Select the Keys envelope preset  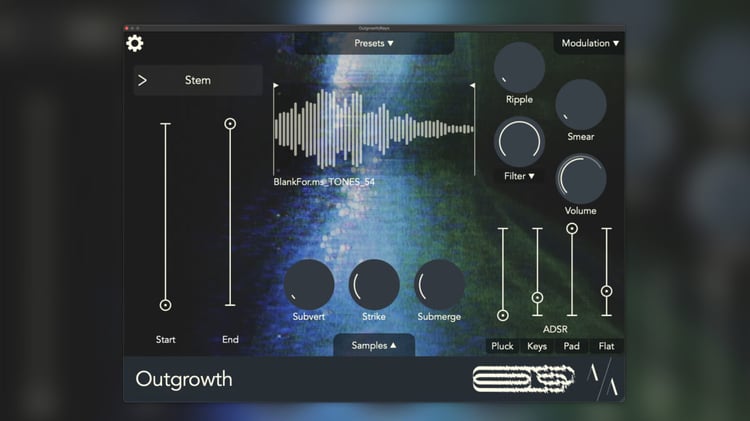point(537,346)
